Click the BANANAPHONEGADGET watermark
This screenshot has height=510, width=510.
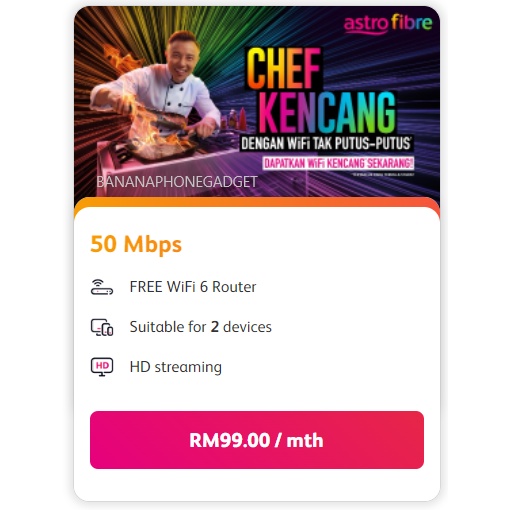(177, 182)
